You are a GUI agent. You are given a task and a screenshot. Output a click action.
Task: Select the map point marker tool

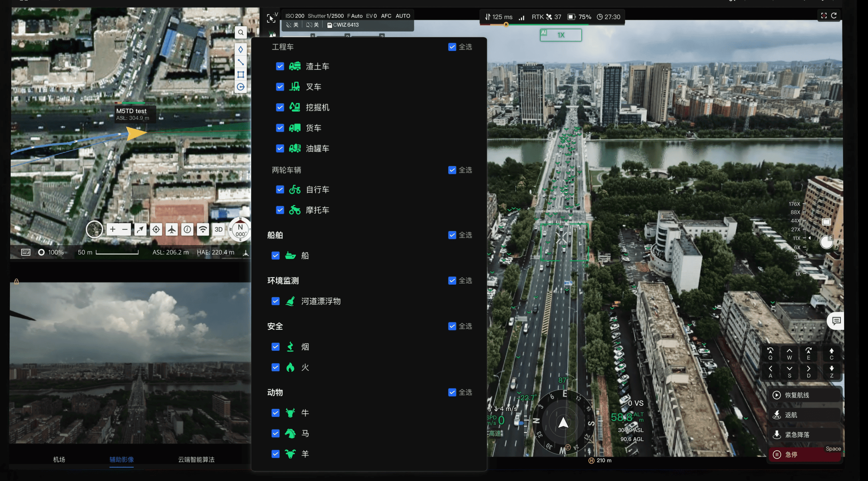tap(241, 49)
